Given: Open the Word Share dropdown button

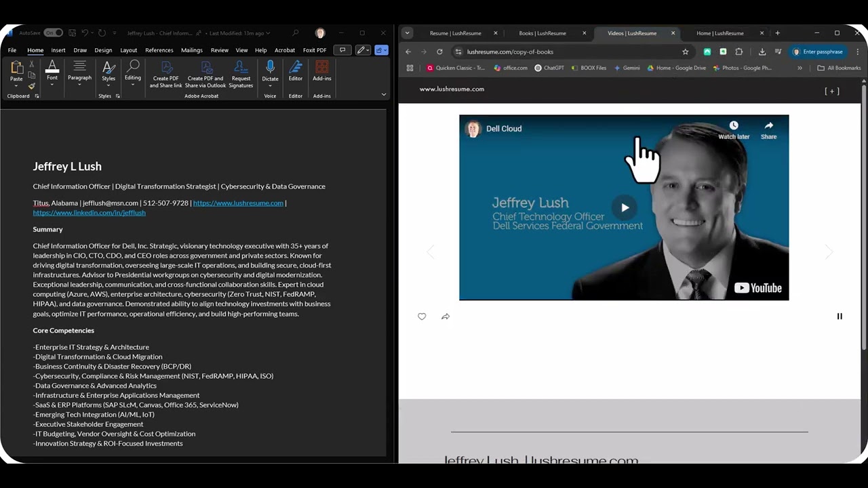Looking at the screenshot, I should [381, 49].
